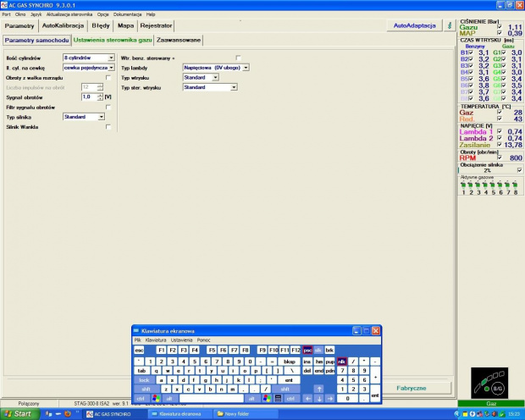The height and width of the screenshot is (420, 525).
Task: Click active gas injector 4 icon
Action: pos(485,185)
